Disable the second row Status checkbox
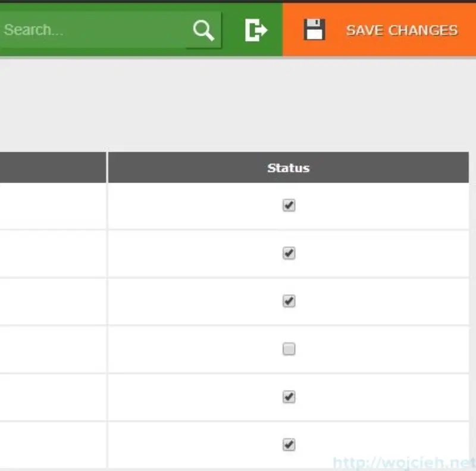The height and width of the screenshot is (471, 476). 289,253
